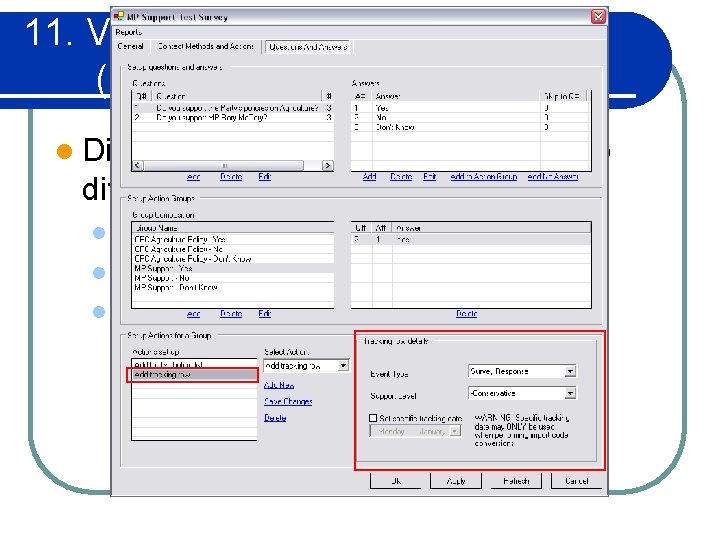The image size is (720, 540).
Task: Click the Skip to Q# column header
Action: click(x=564, y=96)
